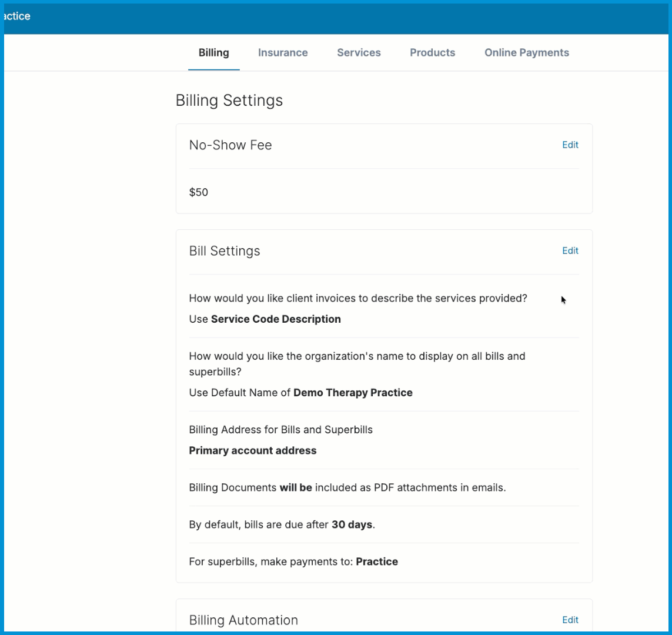Click the PDF attachments in emails line
The width and height of the screenshot is (672, 635).
(x=347, y=487)
